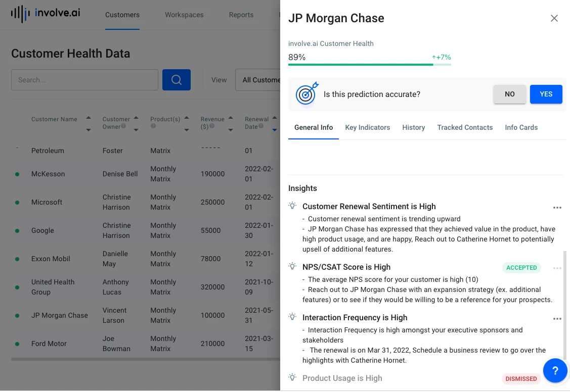Click the ACCEPTED badge on NPS/CSAT insight
The width and height of the screenshot is (570, 392).
(521, 268)
